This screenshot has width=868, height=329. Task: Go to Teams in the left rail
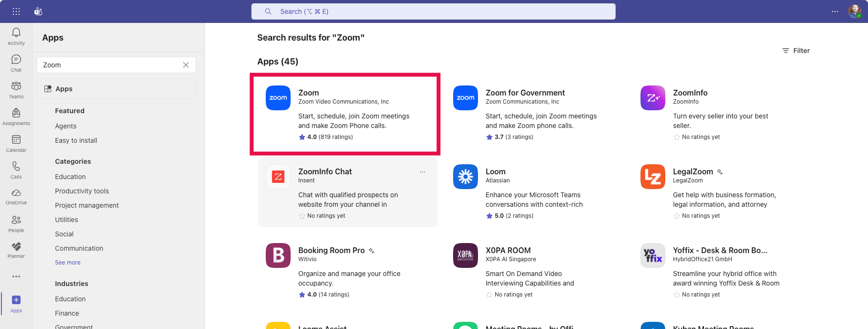tap(16, 86)
